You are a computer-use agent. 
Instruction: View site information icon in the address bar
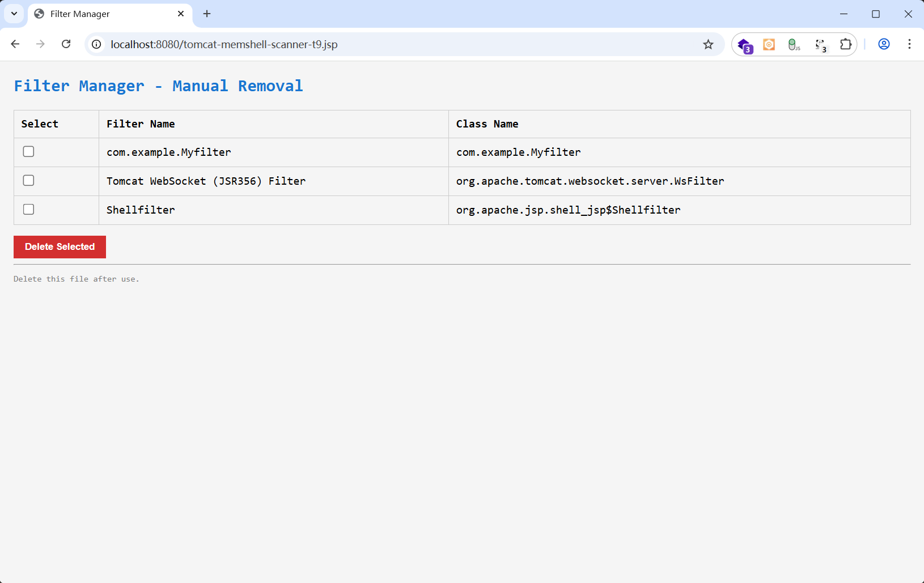97,44
